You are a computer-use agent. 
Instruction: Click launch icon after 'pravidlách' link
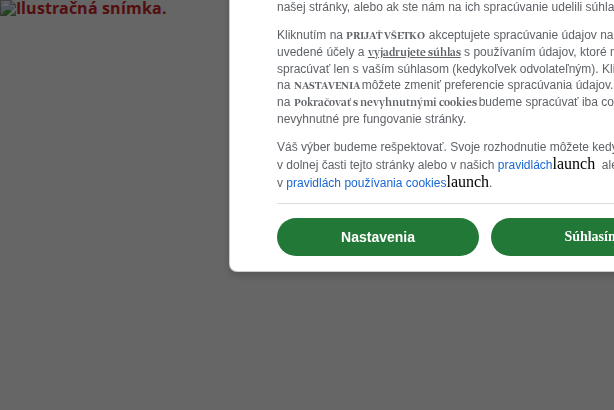click(574, 164)
